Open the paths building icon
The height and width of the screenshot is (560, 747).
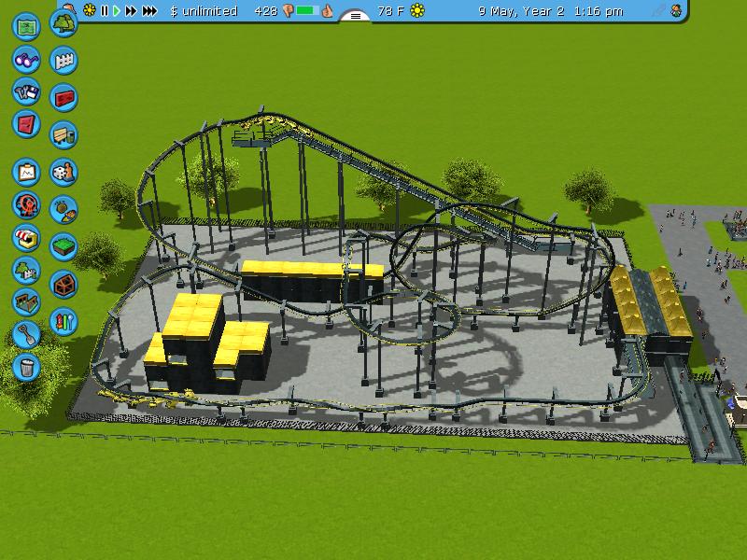[x=26, y=302]
